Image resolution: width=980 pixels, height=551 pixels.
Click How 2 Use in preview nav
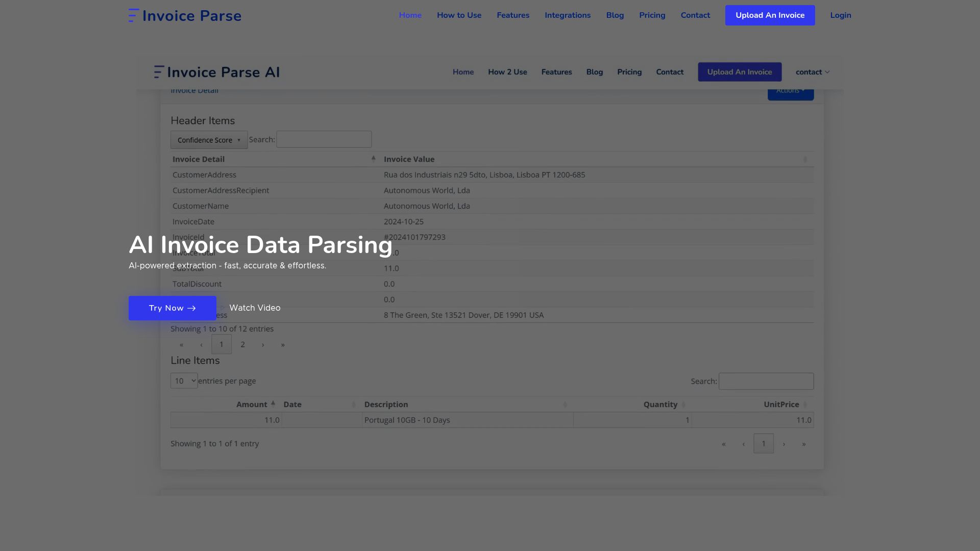tap(507, 72)
